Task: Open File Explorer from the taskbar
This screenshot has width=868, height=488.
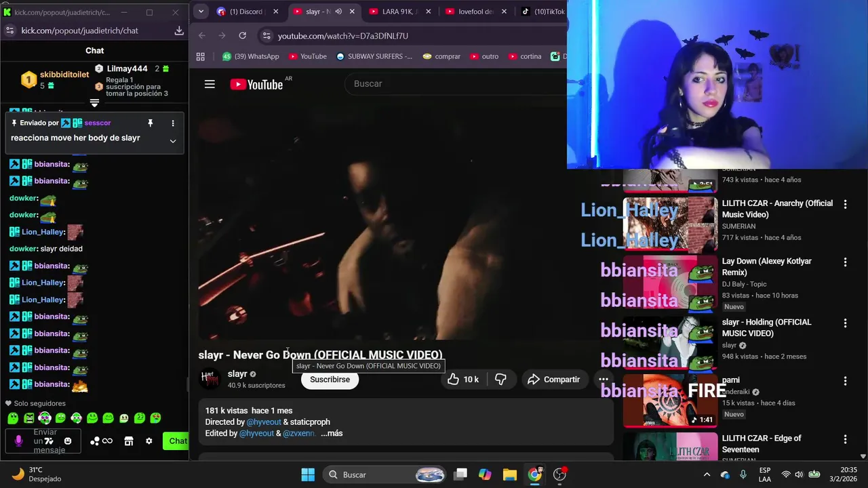Action: pyautogui.click(x=509, y=474)
